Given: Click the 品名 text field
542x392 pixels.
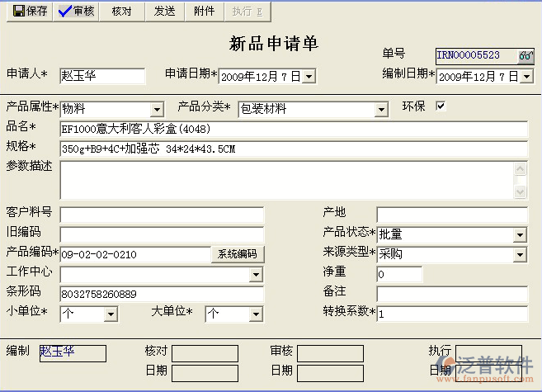Looking at the screenshot, I should pos(293,129).
